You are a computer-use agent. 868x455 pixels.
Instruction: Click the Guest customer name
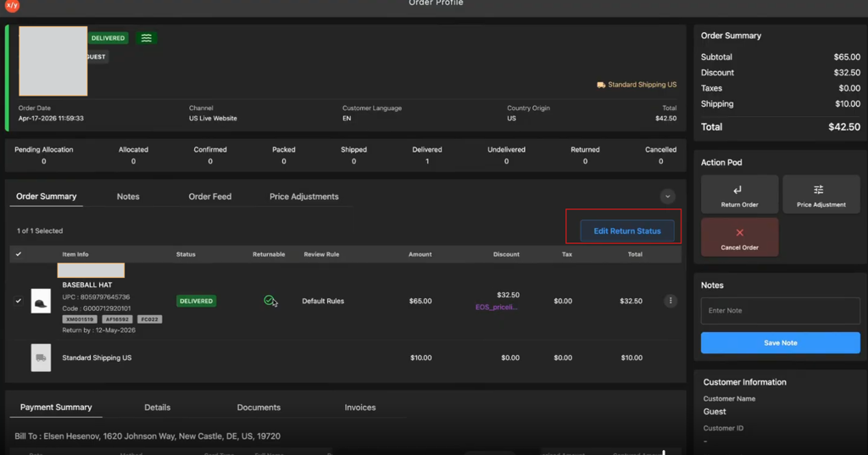(x=715, y=412)
